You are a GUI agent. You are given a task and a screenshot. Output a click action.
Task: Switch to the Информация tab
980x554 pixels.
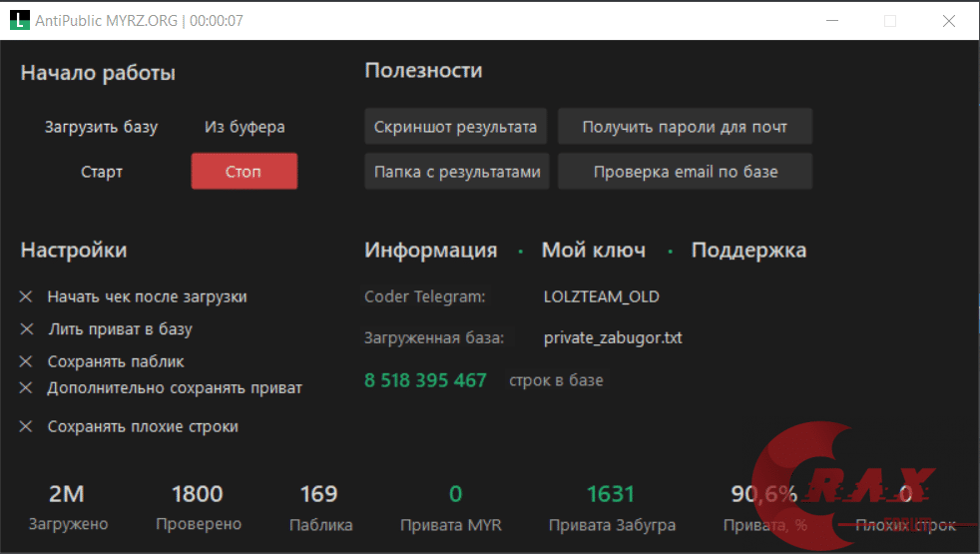coord(431,251)
